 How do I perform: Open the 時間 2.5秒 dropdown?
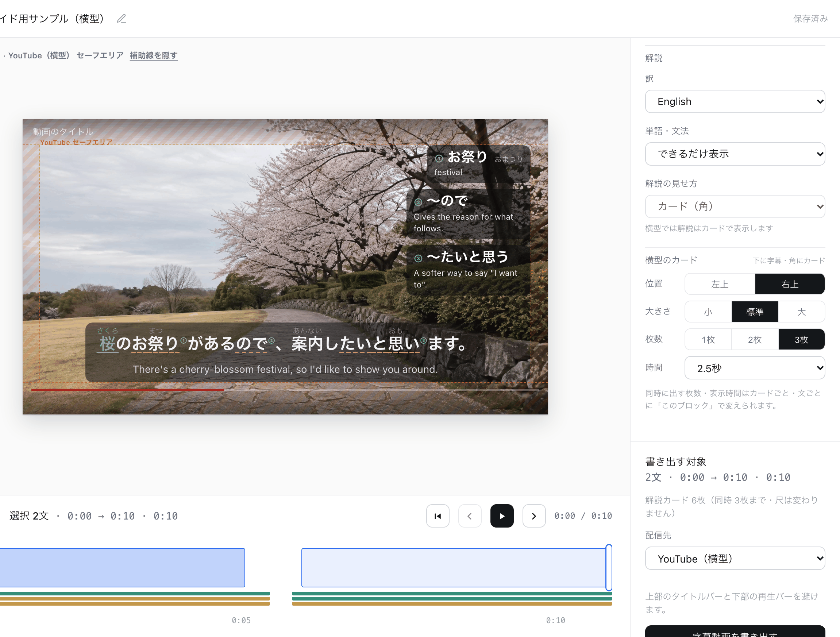pos(755,368)
